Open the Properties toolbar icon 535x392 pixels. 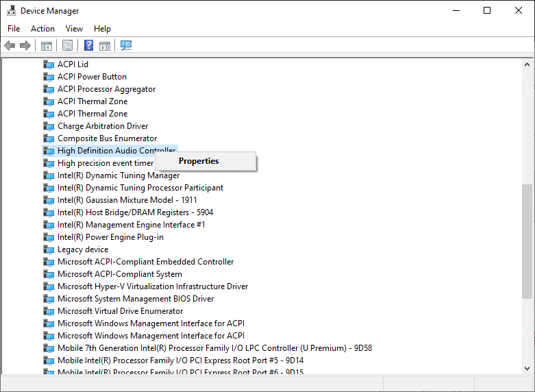click(x=67, y=46)
